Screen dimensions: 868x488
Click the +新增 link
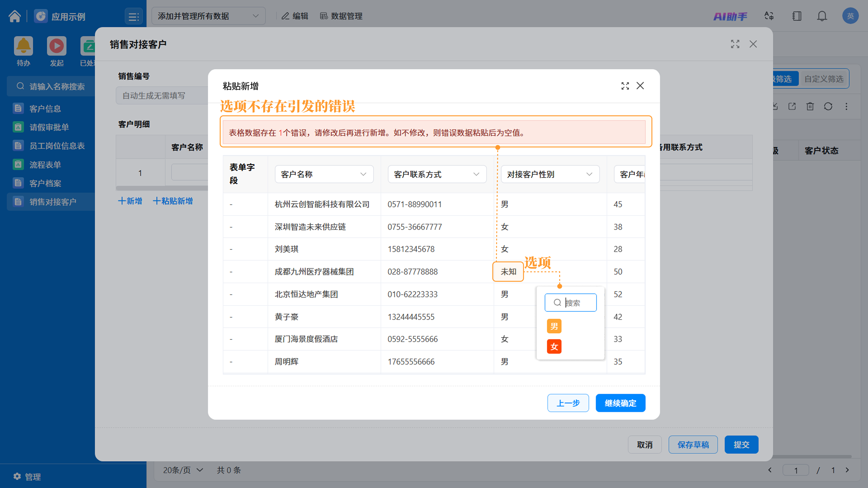(130, 201)
